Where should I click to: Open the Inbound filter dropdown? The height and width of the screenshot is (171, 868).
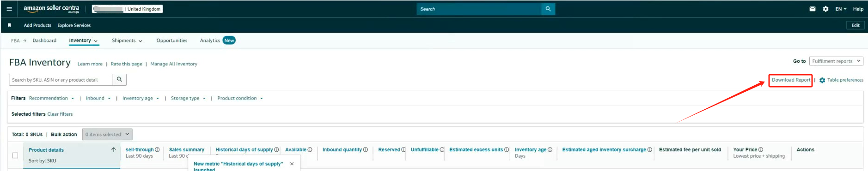pyautogui.click(x=98, y=98)
